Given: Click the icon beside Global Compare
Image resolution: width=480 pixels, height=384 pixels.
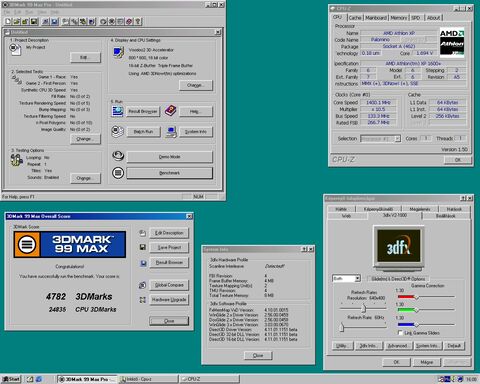Looking at the screenshot, I should 142,285.
